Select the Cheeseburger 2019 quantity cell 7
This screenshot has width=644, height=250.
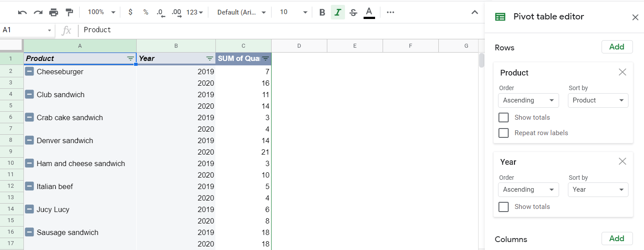244,71
